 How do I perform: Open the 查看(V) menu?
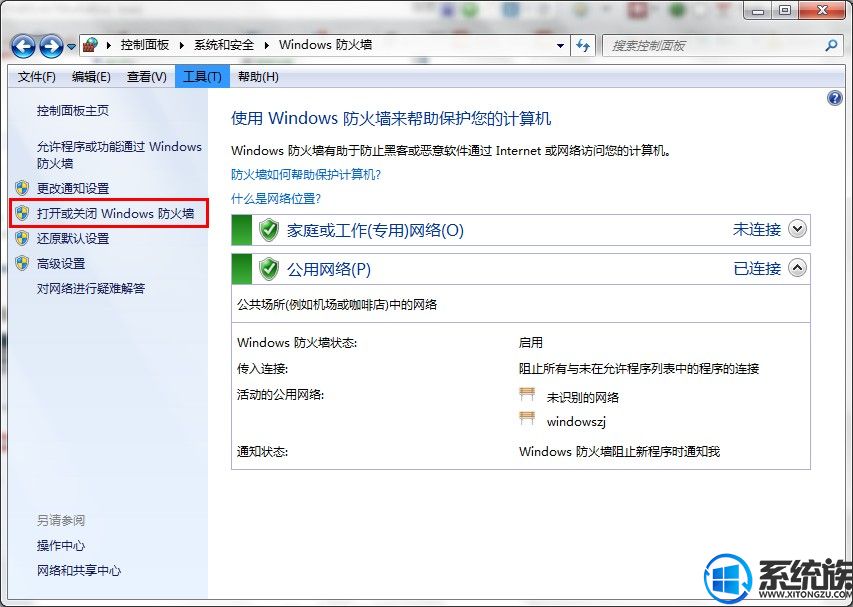point(147,77)
